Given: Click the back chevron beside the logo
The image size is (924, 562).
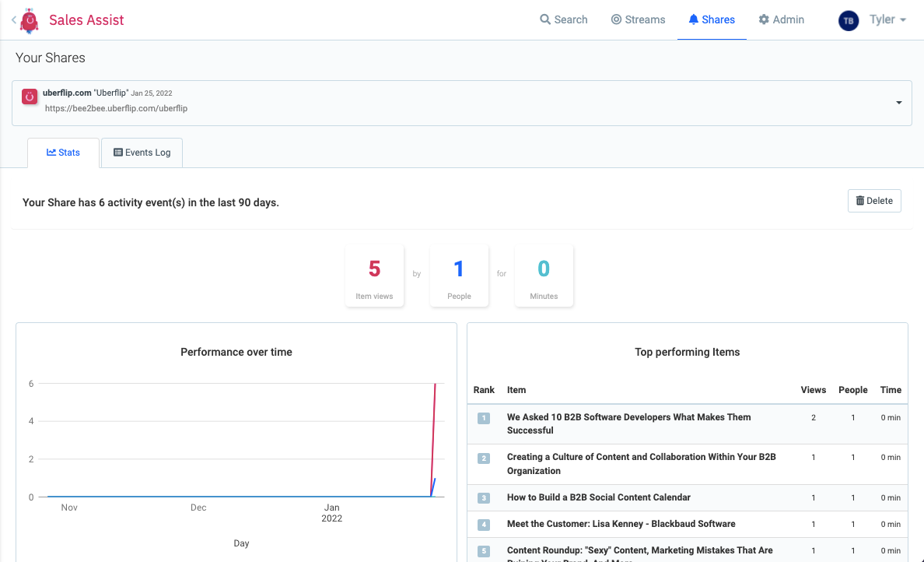Looking at the screenshot, I should pos(13,19).
